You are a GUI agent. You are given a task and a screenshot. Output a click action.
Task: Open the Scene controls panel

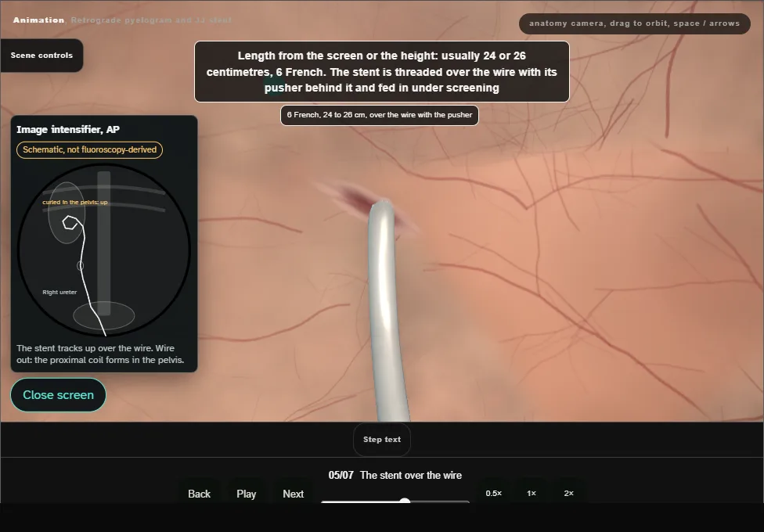click(41, 56)
